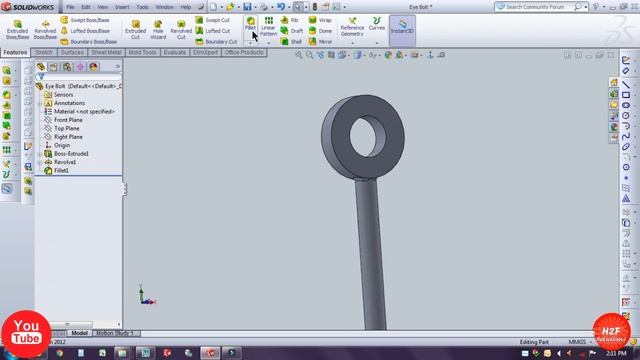Viewport: 640px width, 360px height.
Task: Switch to the Evaluate tab
Action: click(x=174, y=53)
